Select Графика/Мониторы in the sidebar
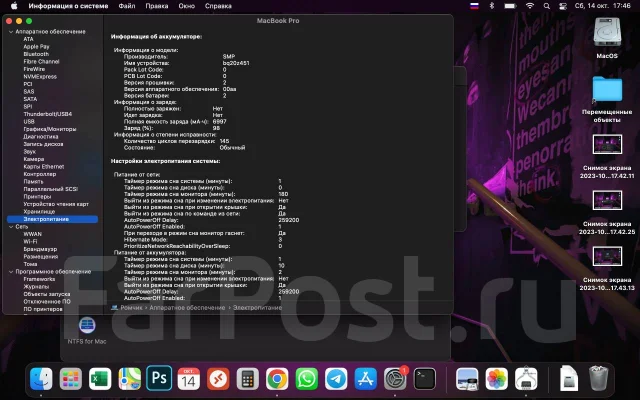Screen dimensions: 640x400 pyautogui.click(x=49, y=129)
